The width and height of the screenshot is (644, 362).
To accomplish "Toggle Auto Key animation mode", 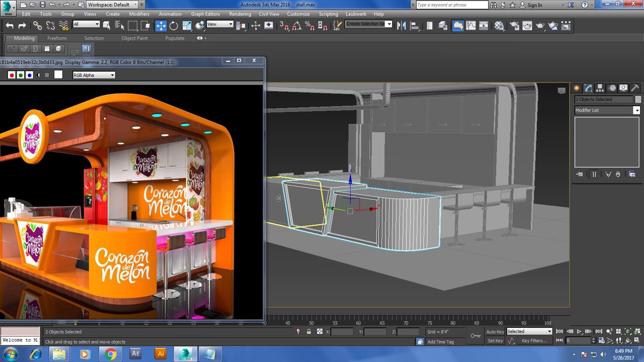I will [x=495, y=331].
